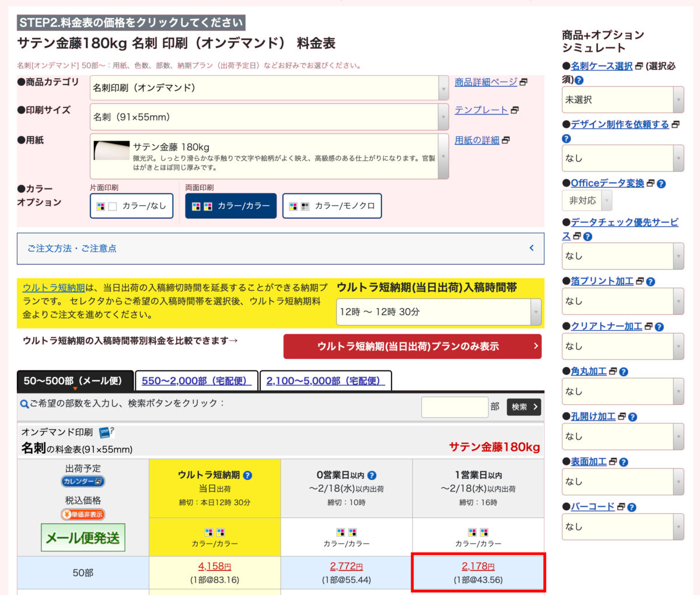Click help icon beside 角丸加工
Screen dimensions: 700x595
[x=624, y=372]
